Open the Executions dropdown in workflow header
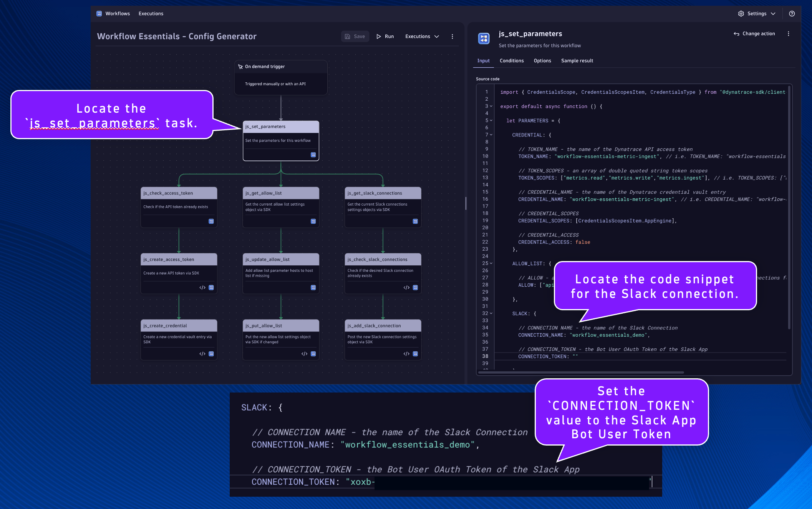 422,37
